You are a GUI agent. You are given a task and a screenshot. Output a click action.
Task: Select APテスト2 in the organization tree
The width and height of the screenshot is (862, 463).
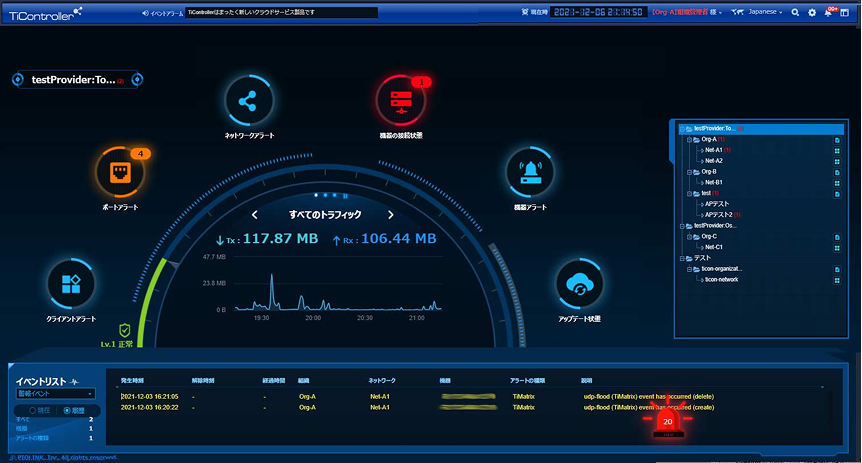(720, 214)
